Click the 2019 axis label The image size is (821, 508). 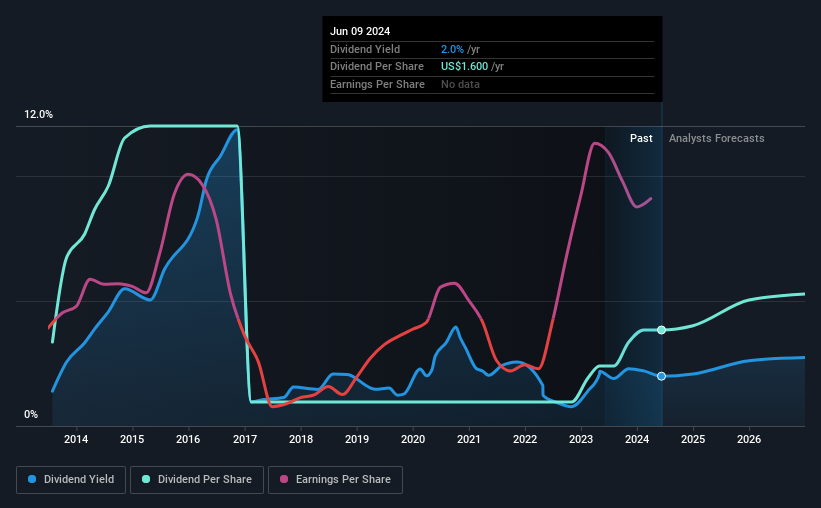pyautogui.click(x=357, y=439)
